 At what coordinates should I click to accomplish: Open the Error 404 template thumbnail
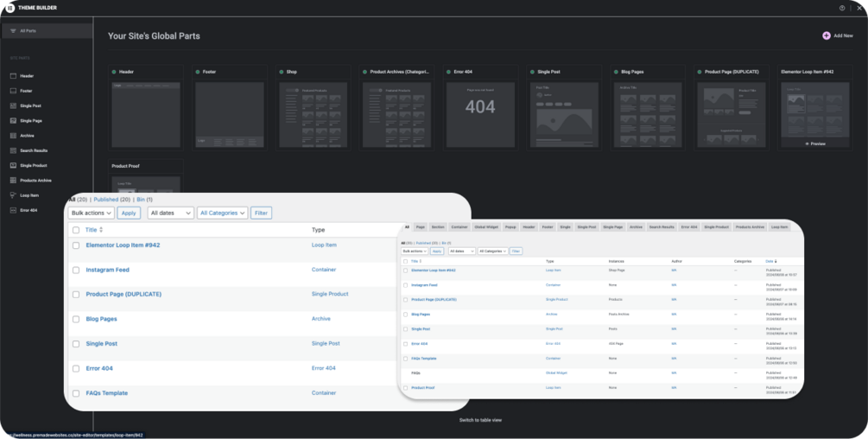tap(480, 115)
